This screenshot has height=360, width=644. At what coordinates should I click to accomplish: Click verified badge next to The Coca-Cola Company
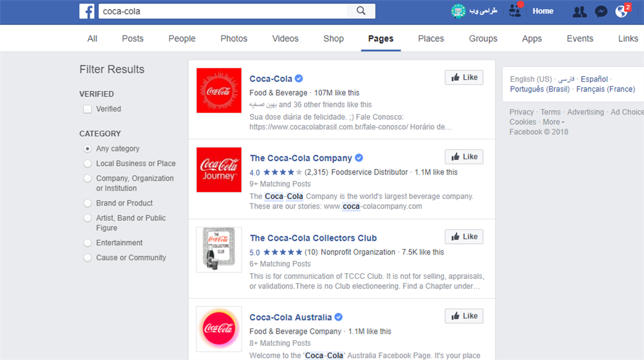click(x=359, y=158)
